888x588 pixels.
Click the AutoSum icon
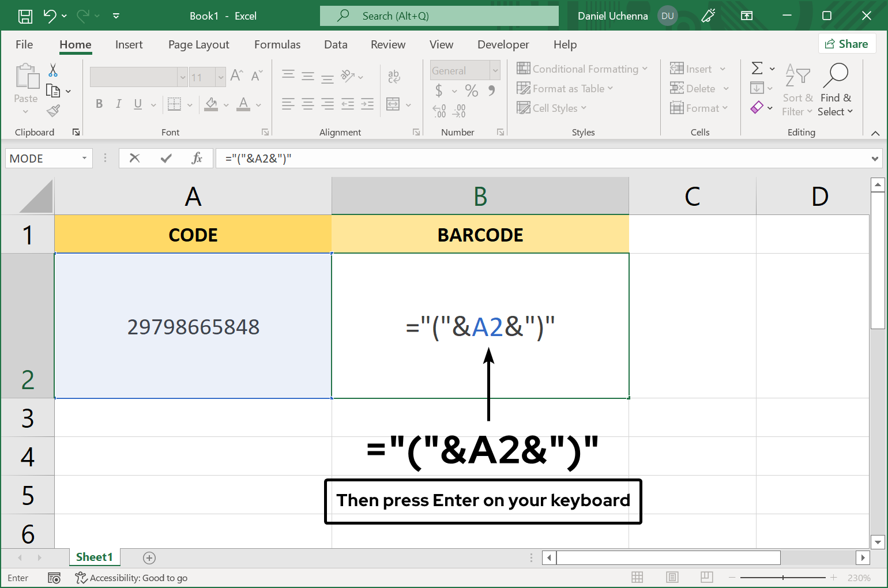click(x=758, y=68)
